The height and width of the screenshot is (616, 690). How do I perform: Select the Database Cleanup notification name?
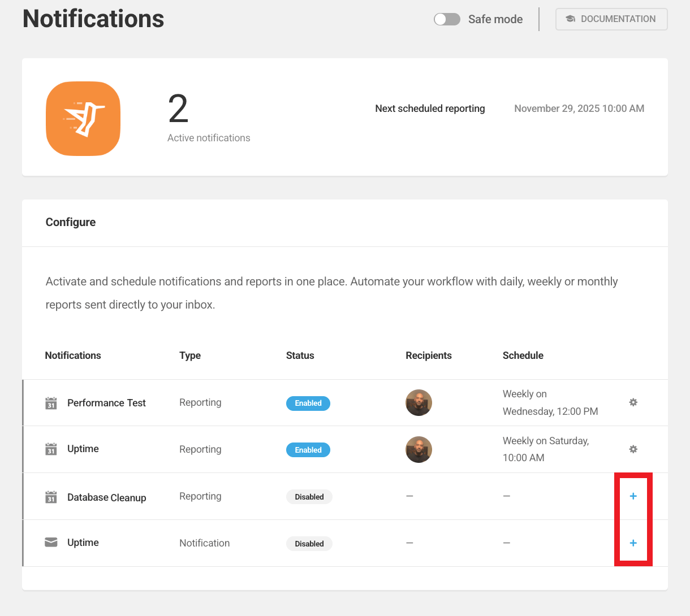[x=106, y=497]
